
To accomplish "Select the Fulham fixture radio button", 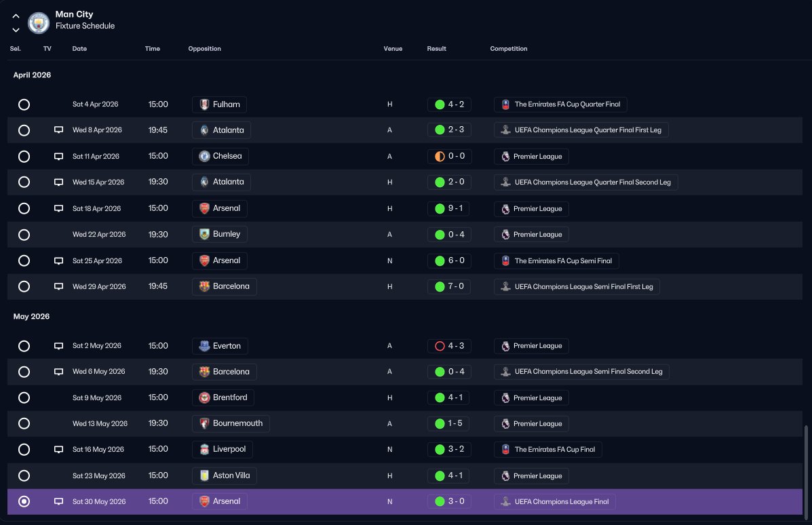I will pos(24,104).
